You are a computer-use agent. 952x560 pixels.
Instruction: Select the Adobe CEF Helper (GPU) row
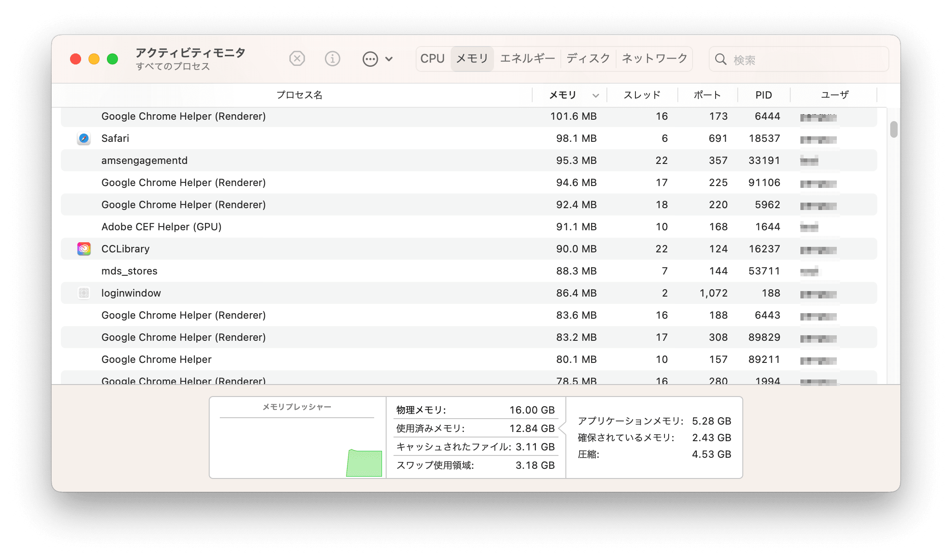(469, 227)
